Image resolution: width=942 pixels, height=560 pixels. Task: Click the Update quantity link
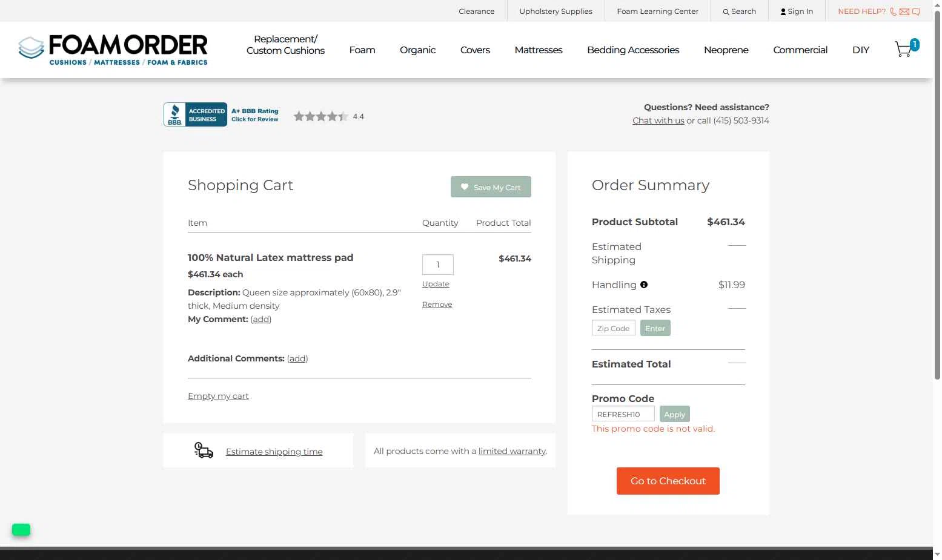(436, 284)
